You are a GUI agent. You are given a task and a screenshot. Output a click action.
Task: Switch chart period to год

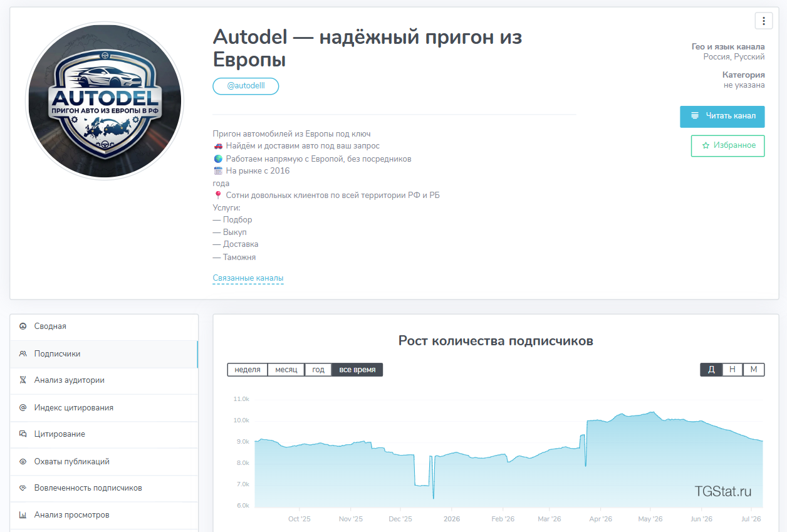[x=318, y=370]
